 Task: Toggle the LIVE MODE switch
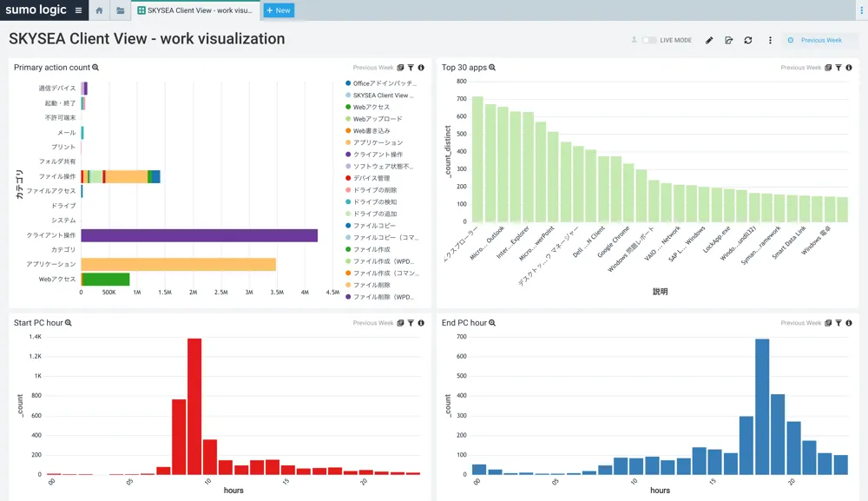click(x=648, y=40)
